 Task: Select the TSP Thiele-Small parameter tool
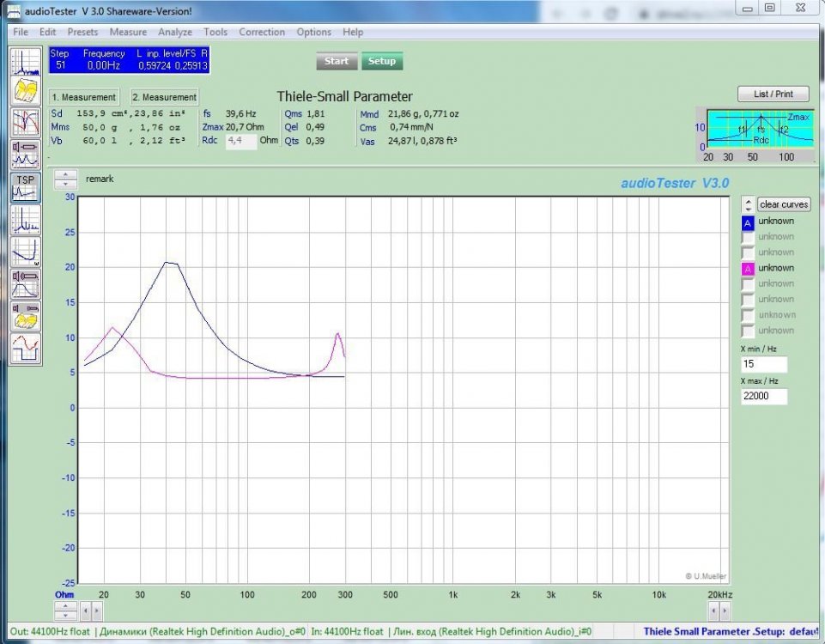pos(25,187)
